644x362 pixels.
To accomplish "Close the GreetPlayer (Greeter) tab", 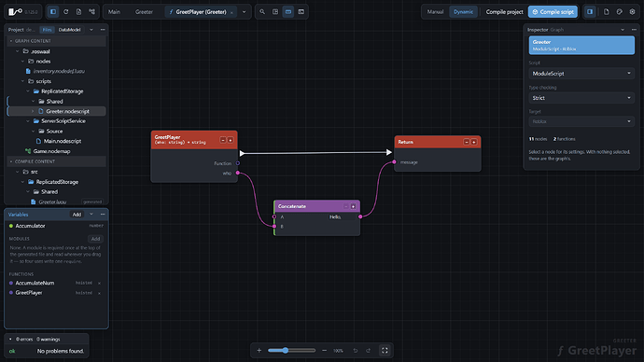I will point(231,12).
